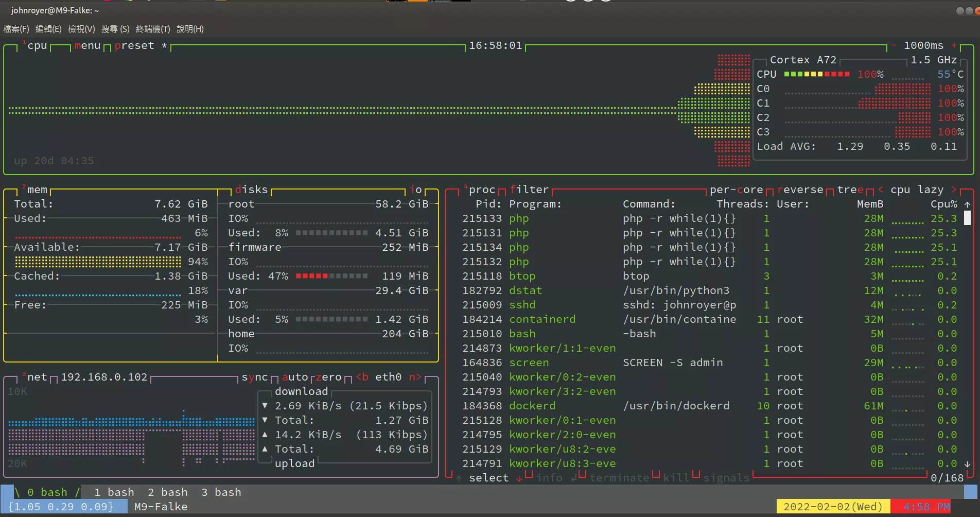Screen dimensions: 980x517
Task: Select kworker/1:1-even process row
Action: click(x=709, y=348)
